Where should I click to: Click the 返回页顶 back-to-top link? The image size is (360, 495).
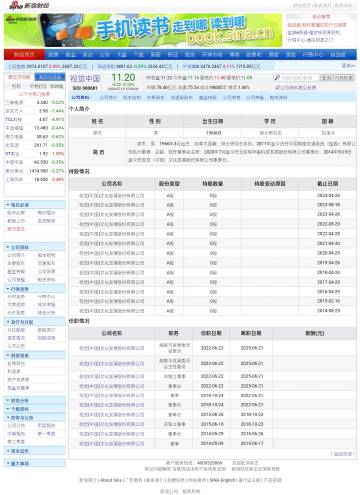tap(343, 454)
